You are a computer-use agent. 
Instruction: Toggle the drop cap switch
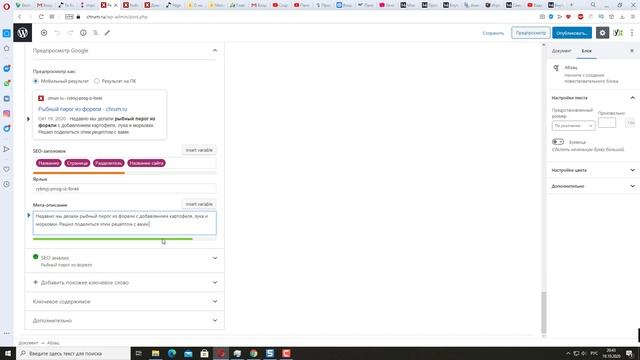(558, 142)
